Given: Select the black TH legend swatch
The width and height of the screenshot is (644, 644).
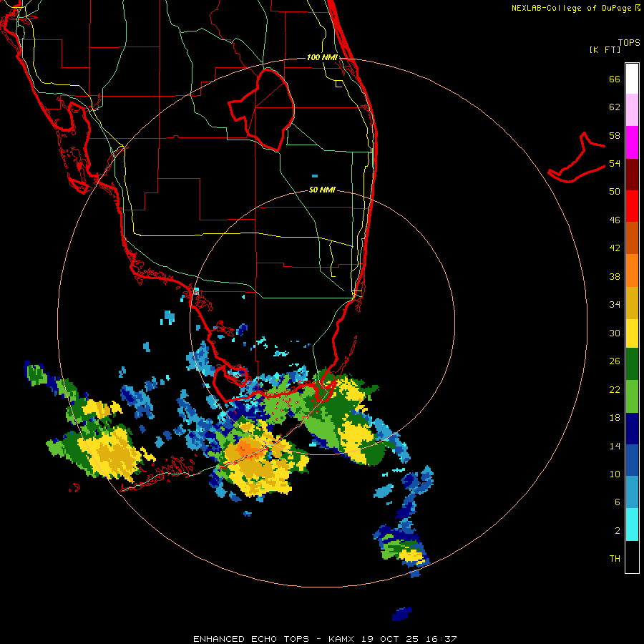Looking at the screenshot, I should (x=632, y=557).
